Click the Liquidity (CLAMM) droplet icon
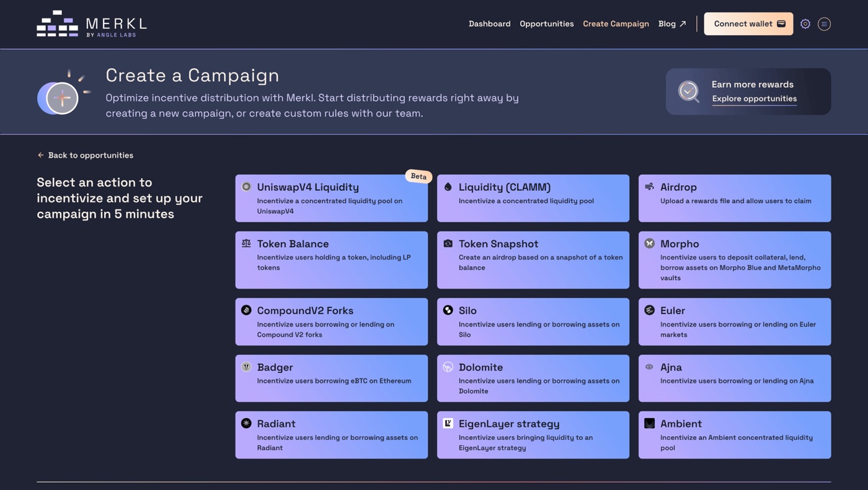Image resolution: width=868 pixels, height=490 pixels. pos(448,186)
